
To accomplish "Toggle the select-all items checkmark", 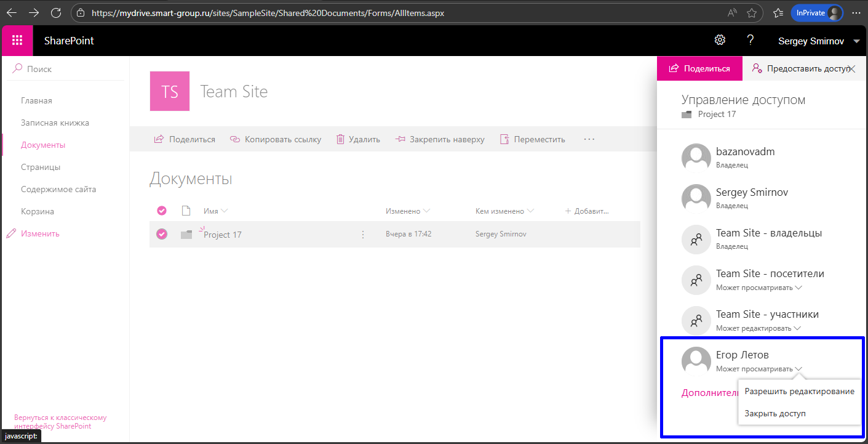I will pos(162,211).
